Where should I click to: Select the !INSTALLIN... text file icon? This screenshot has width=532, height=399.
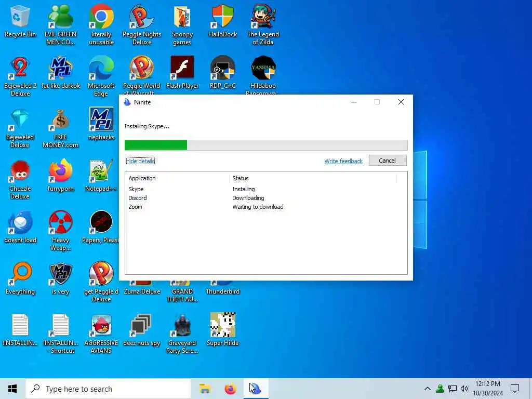pos(20,330)
